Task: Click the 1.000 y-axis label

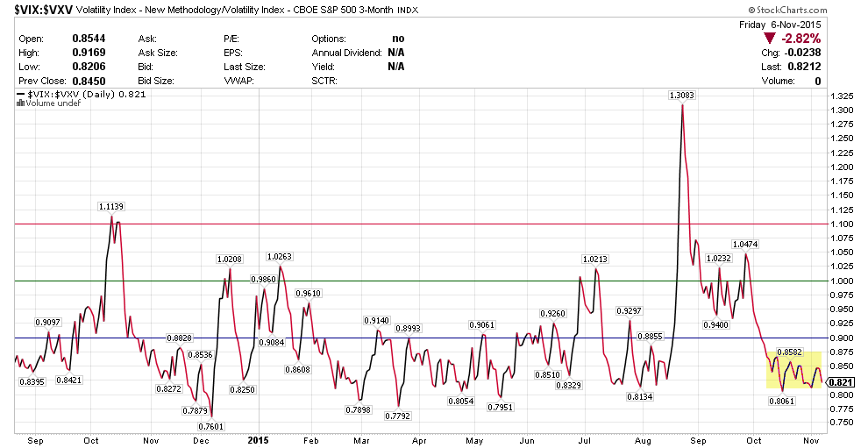Action: tap(842, 281)
